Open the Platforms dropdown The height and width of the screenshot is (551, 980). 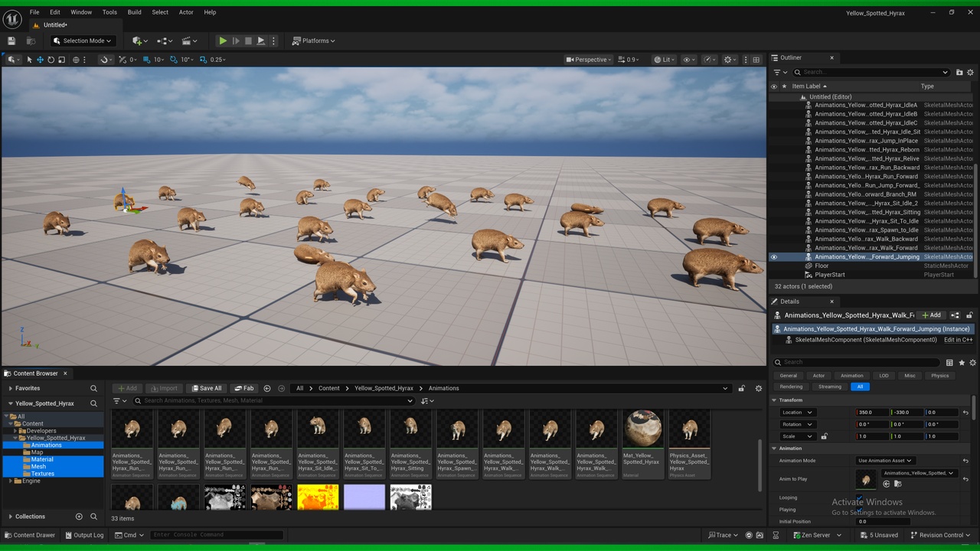pyautogui.click(x=314, y=41)
